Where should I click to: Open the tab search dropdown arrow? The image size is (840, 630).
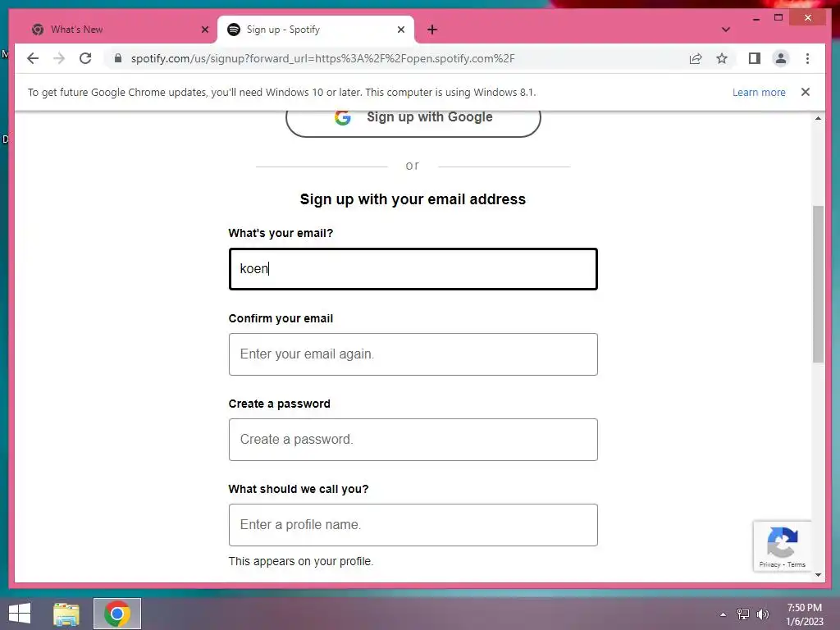[x=726, y=30]
